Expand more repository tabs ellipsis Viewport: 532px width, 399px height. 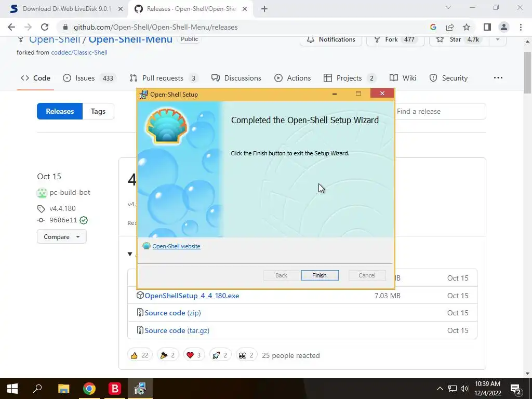point(498,78)
